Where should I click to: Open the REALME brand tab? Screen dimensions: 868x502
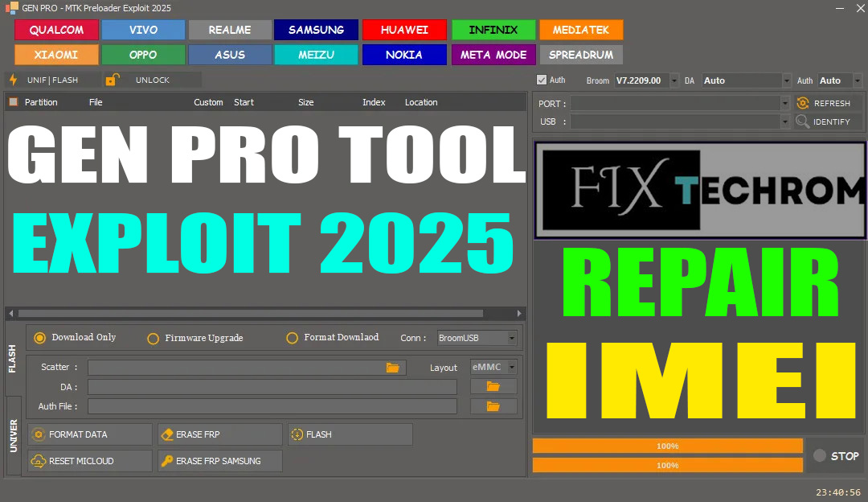point(230,30)
